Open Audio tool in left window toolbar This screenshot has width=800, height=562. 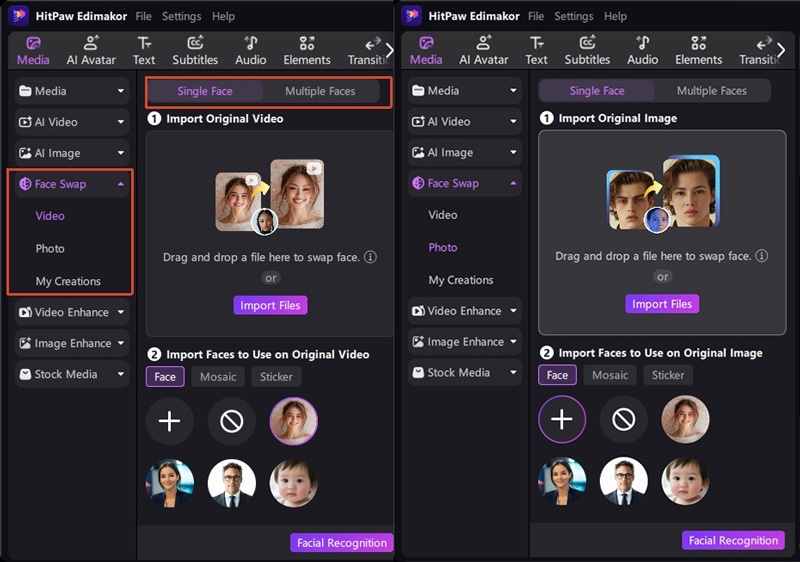(x=251, y=50)
